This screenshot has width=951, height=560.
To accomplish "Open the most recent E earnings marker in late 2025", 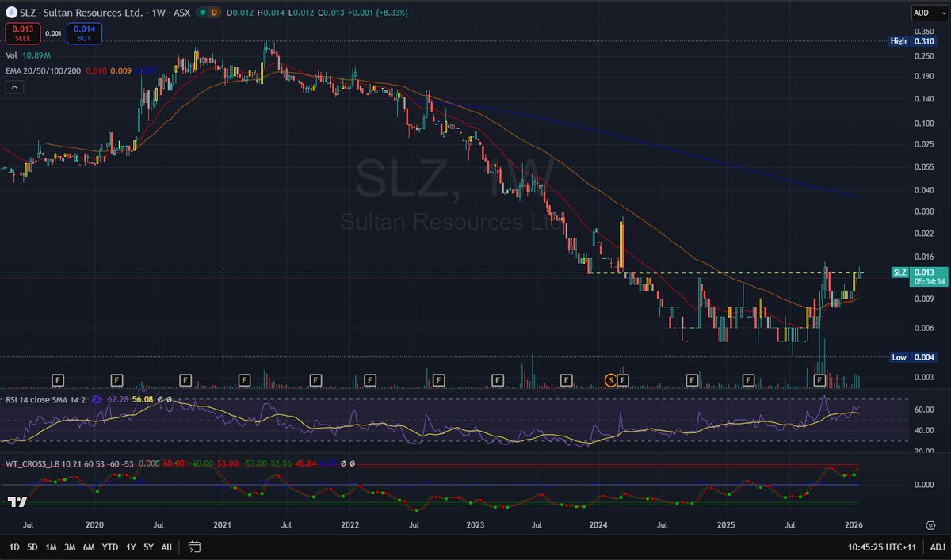I will point(820,380).
